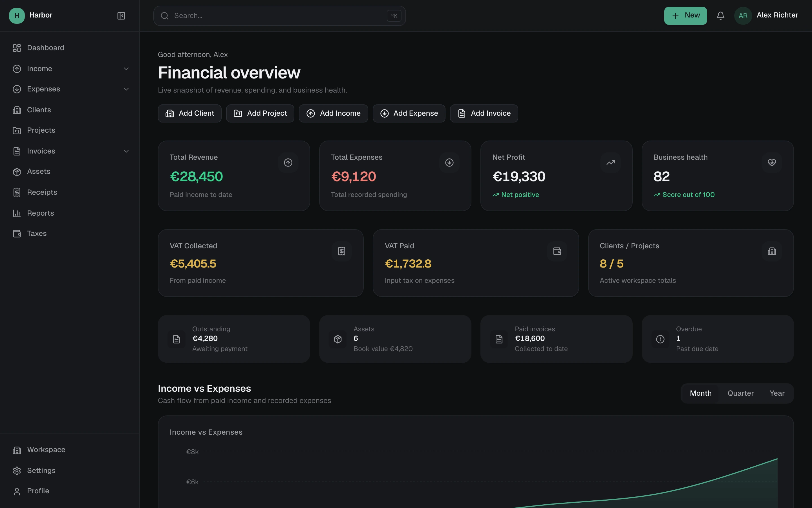This screenshot has width=812, height=508.
Task: Click the Total Revenue arrow-up icon
Action: 288,163
